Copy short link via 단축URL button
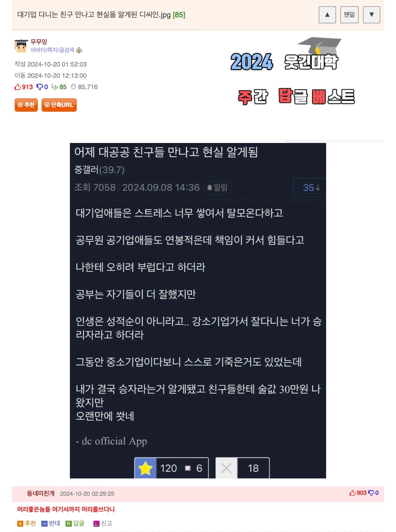 [x=59, y=105]
